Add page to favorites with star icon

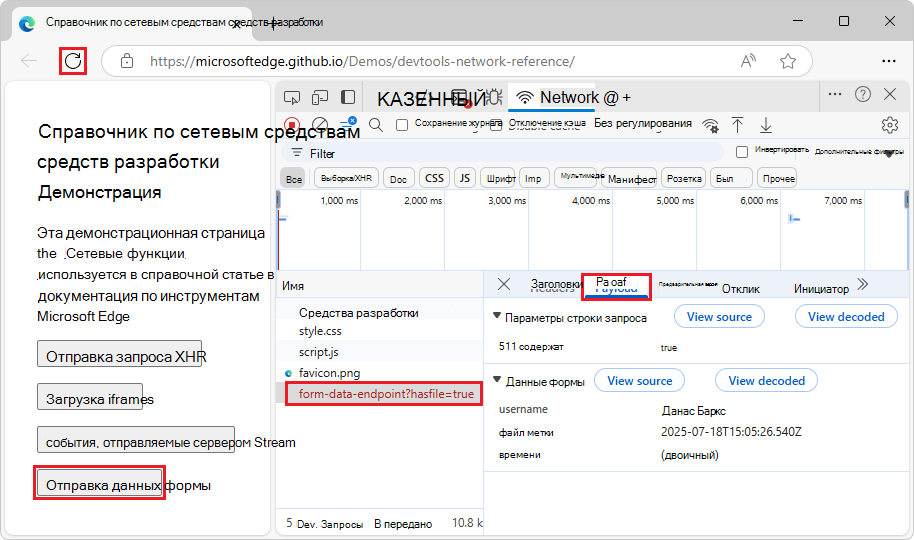[x=788, y=61]
